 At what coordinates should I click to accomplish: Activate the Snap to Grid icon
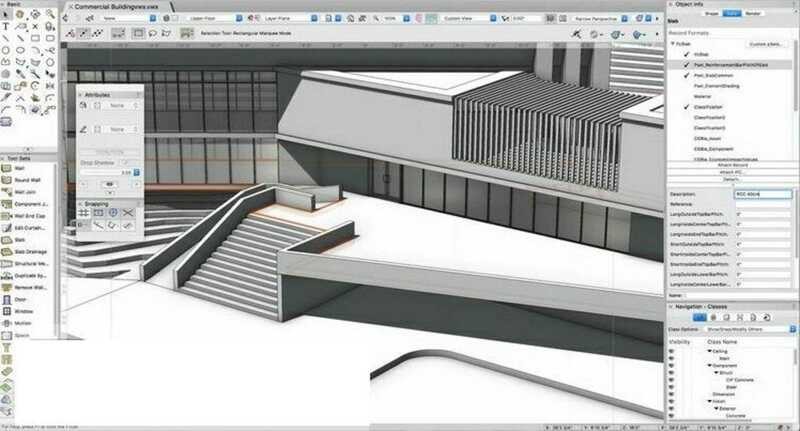pos(84,213)
